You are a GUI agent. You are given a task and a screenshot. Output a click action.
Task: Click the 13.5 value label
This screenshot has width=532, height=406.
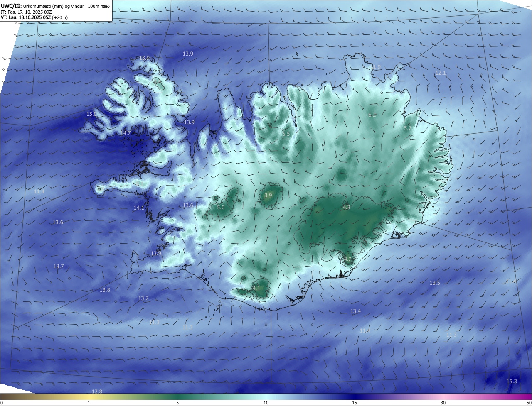[x=435, y=283]
